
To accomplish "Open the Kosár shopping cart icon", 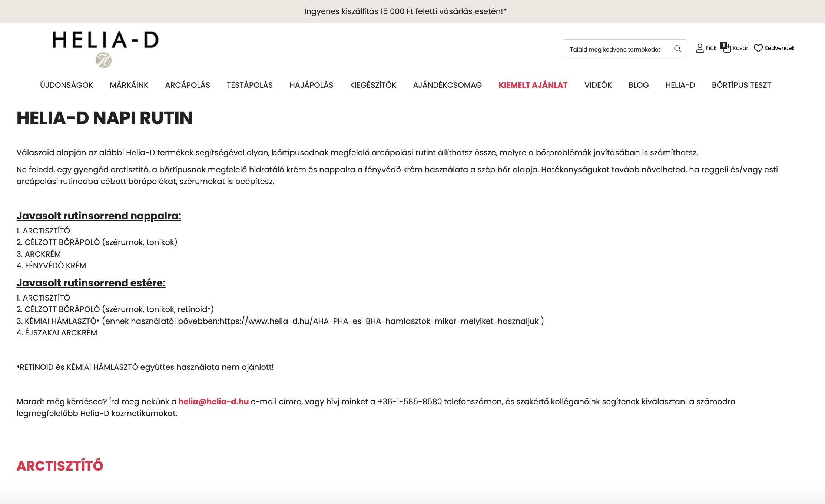I will pyautogui.click(x=728, y=49).
